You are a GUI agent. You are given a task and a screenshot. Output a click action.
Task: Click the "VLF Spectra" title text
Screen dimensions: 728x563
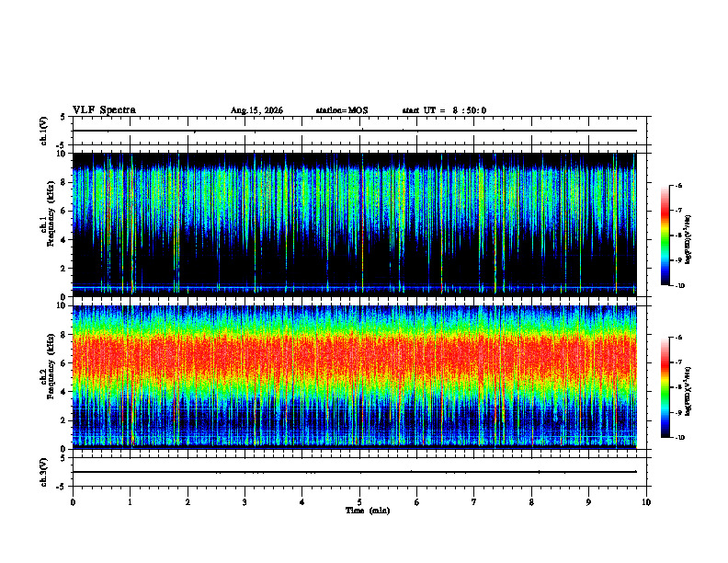(x=104, y=110)
